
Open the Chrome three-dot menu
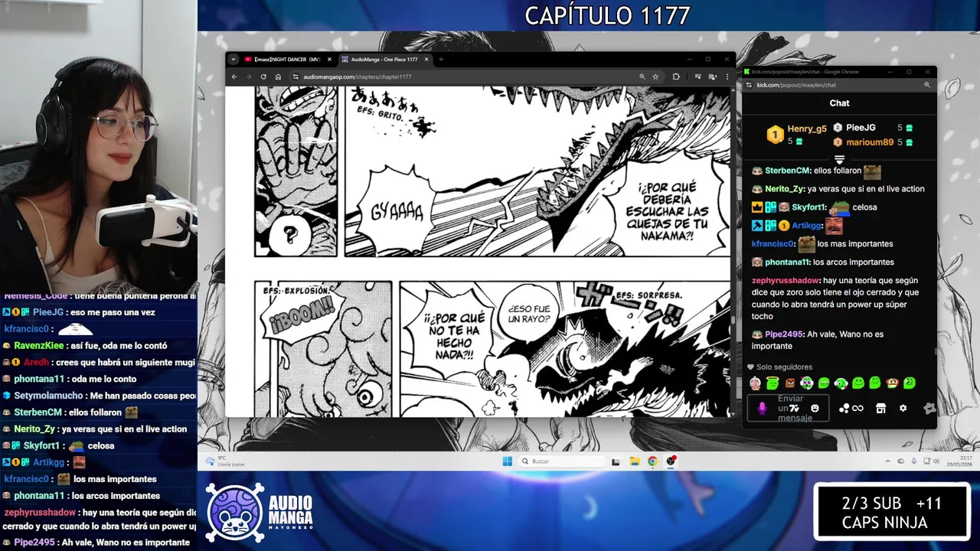pos(727,77)
